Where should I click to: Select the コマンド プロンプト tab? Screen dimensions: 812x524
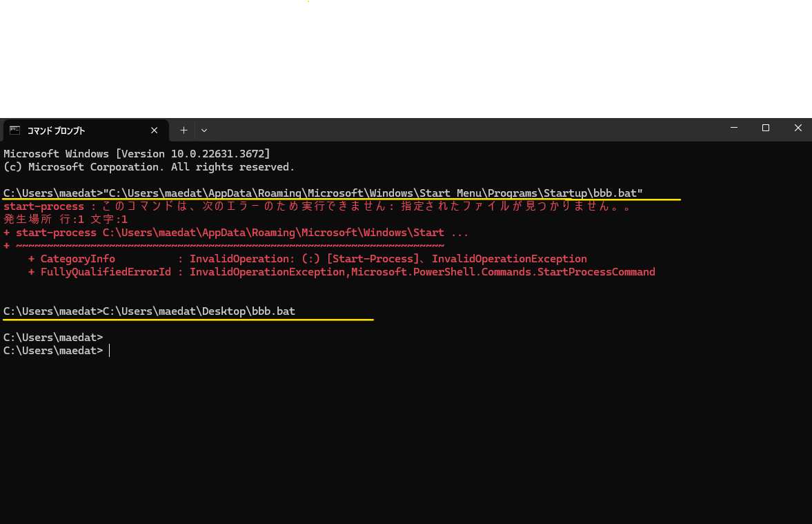(76, 130)
